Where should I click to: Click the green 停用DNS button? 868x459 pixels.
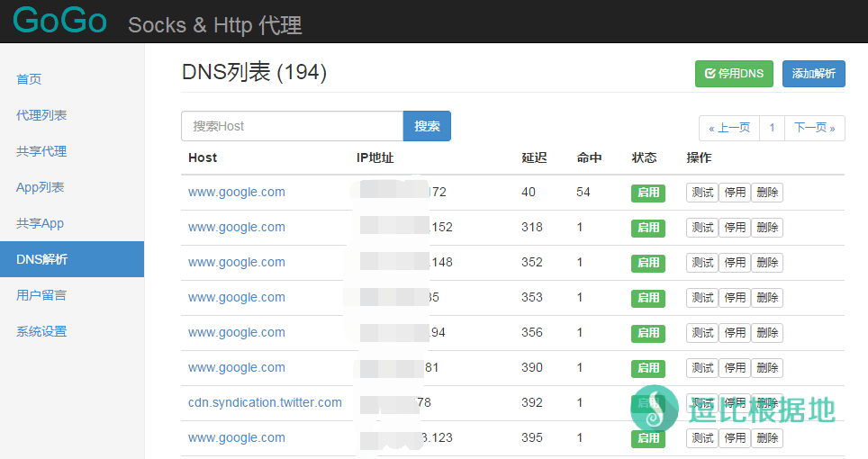[x=734, y=74]
